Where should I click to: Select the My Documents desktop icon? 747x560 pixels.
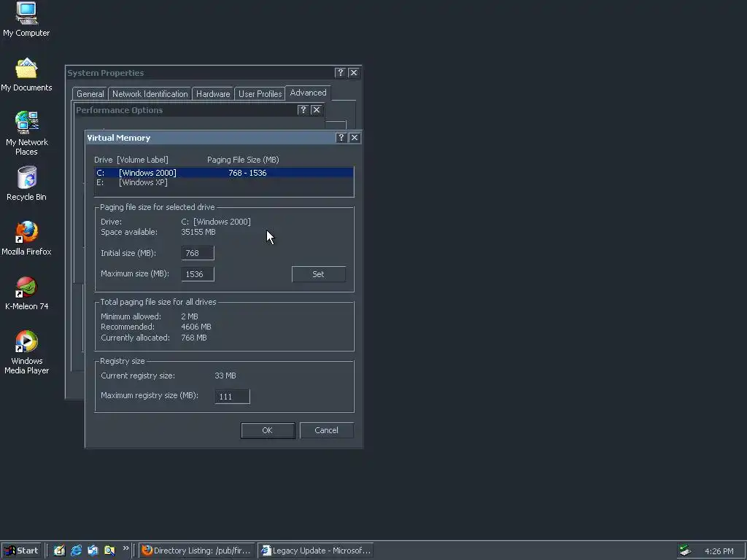26,75
